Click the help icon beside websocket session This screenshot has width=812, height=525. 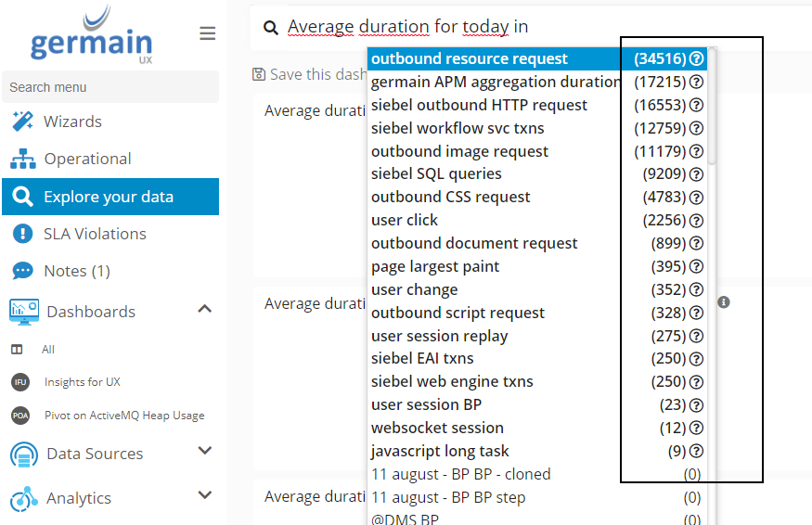pos(696,429)
